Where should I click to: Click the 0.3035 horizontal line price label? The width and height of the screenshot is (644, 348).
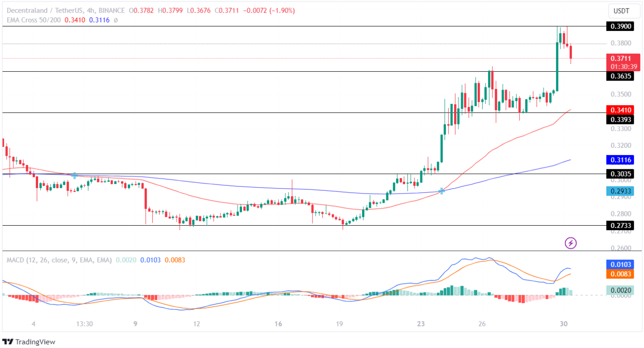(x=621, y=174)
